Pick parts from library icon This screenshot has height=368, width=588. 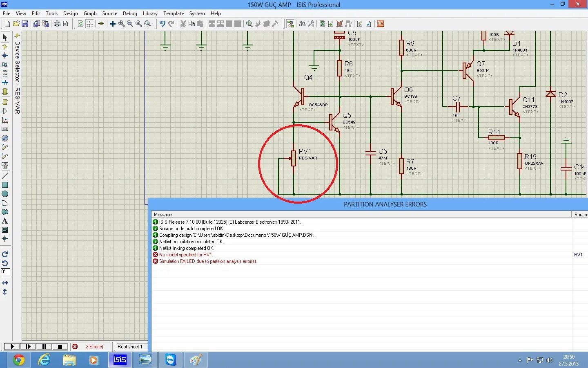point(249,24)
